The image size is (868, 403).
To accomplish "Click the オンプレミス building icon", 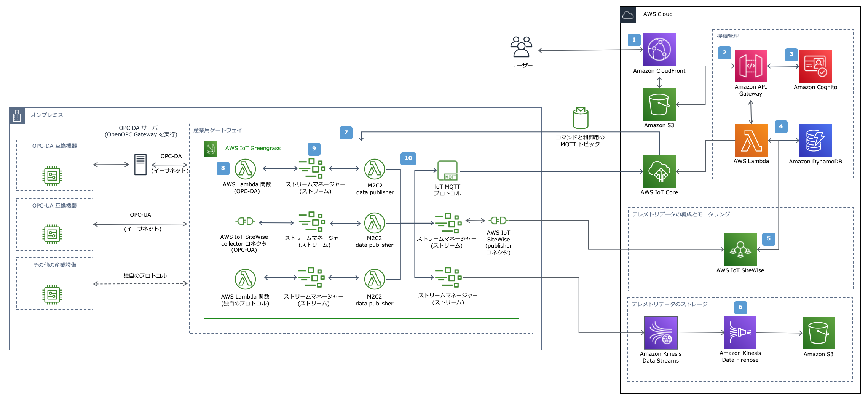I will coord(17,116).
